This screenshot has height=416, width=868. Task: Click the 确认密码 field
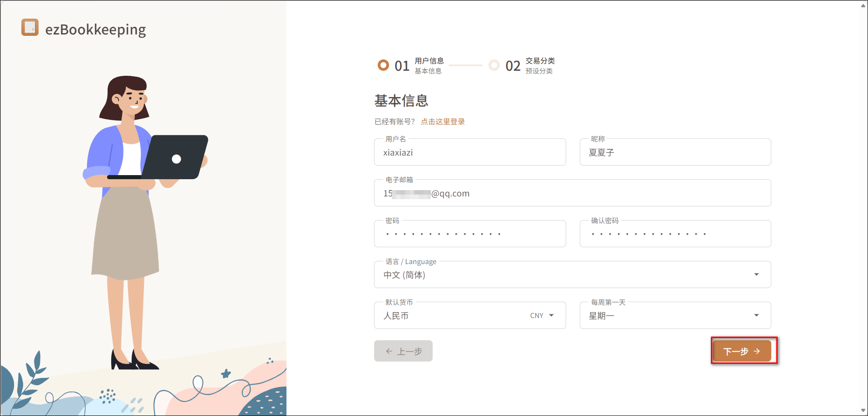(x=675, y=234)
